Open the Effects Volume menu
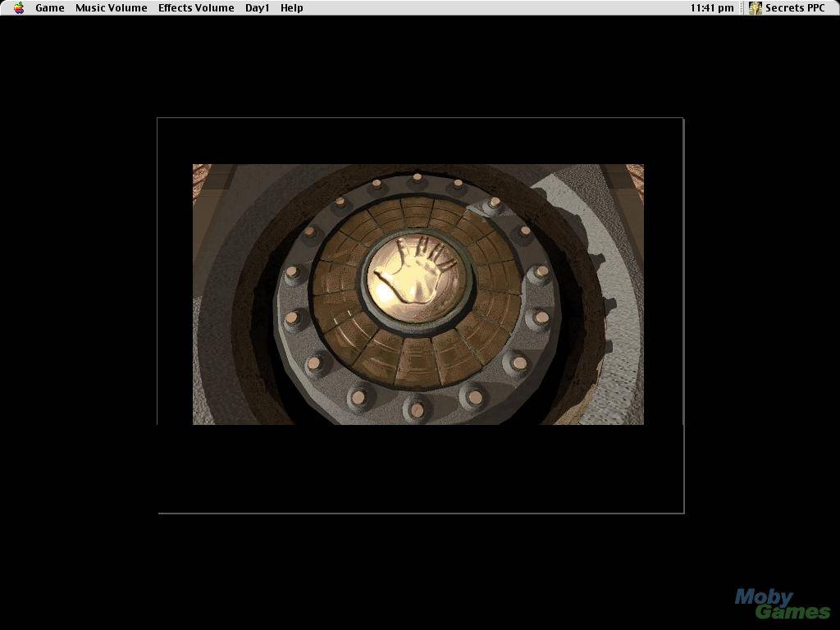Image resolution: width=840 pixels, height=630 pixels. coord(196,8)
